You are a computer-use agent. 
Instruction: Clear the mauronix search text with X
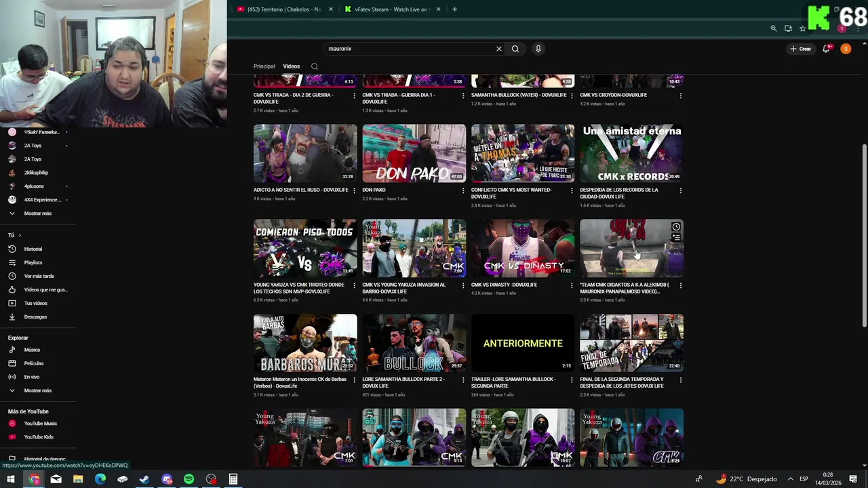[x=499, y=49]
